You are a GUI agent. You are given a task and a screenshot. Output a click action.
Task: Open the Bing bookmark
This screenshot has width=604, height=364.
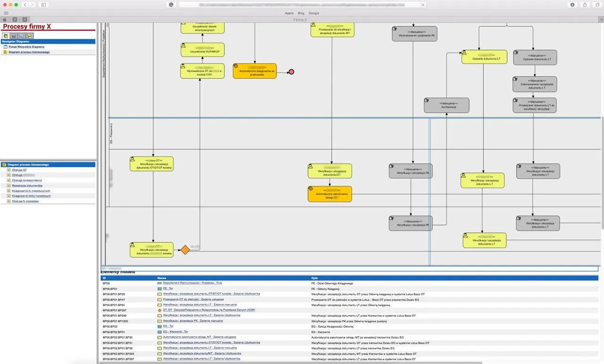coord(301,13)
